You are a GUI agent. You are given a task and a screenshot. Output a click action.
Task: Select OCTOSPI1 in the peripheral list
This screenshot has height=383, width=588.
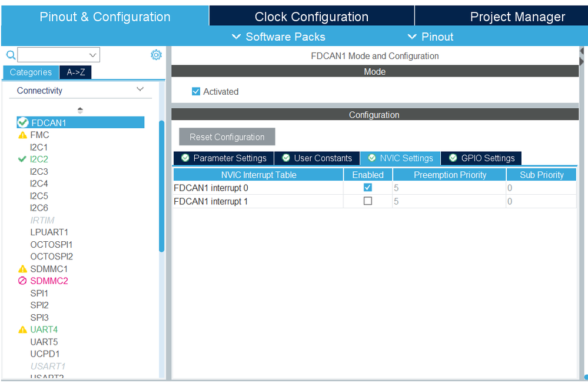pyautogui.click(x=51, y=244)
